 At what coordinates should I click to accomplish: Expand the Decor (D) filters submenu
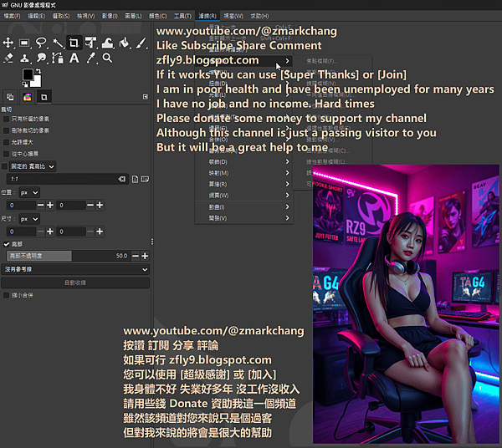tap(244, 162)
